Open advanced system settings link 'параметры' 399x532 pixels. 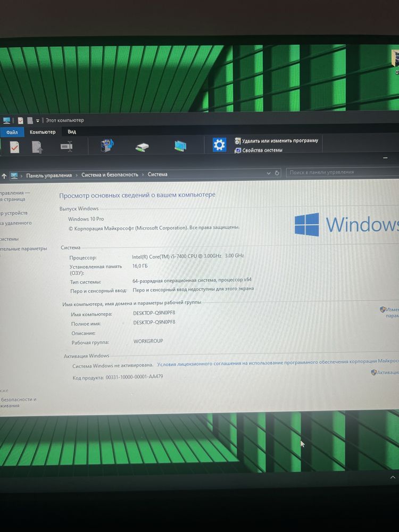pos(23,248)
